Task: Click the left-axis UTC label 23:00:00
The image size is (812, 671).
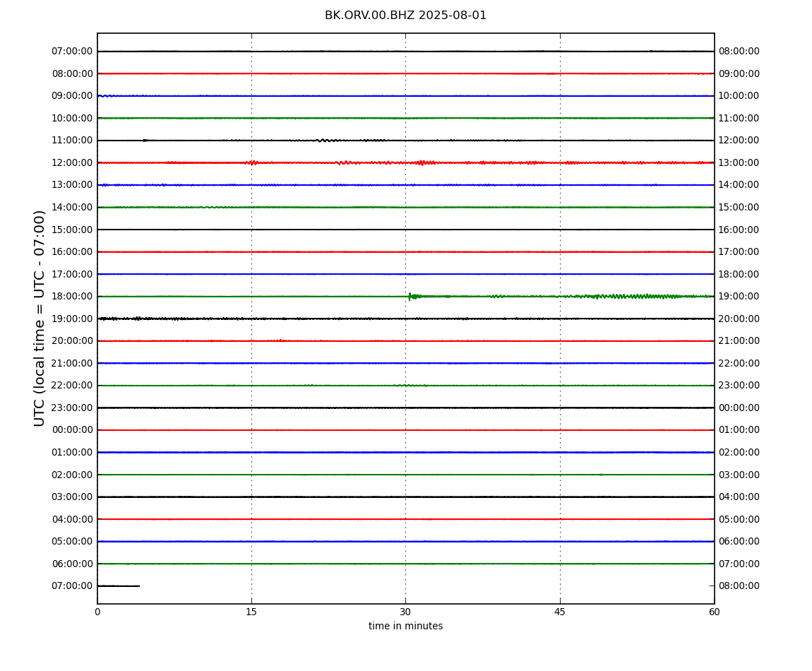Action: pos(72,408)
